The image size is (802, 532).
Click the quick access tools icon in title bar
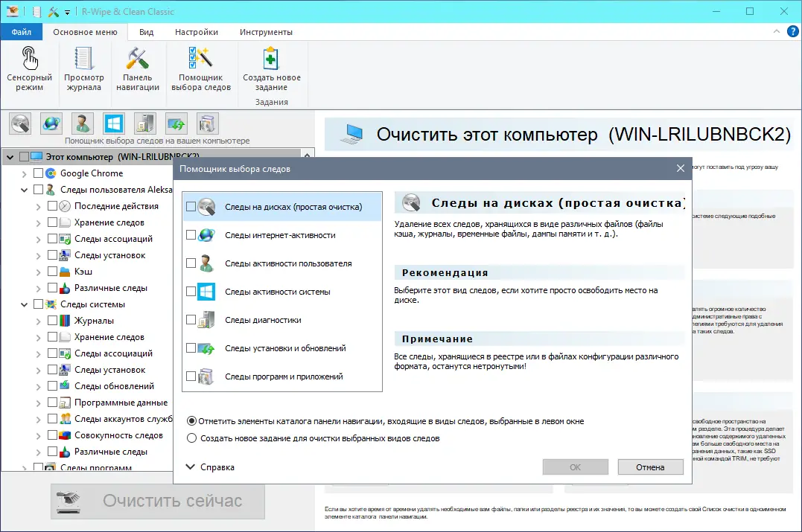click(x=53, y=11)
